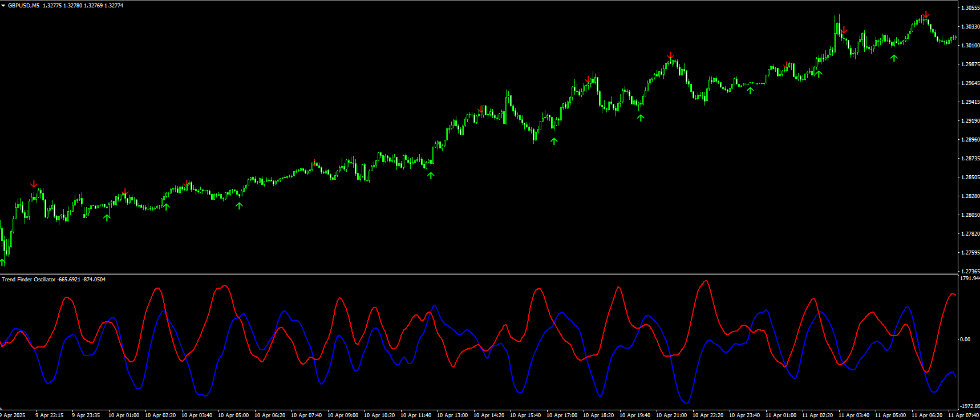The height and width of the screenshot is (420, 980).
Task: Click the 10 Apr 10:20 time label
Action: (x=379, y=415)
